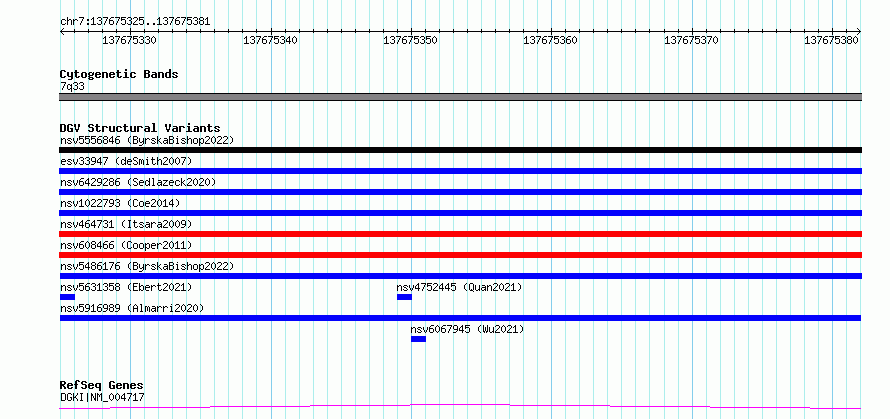Click the chr7:137675325..137675381 region label
The height and width of the screenshot is (419, 890).
point(135,22)
